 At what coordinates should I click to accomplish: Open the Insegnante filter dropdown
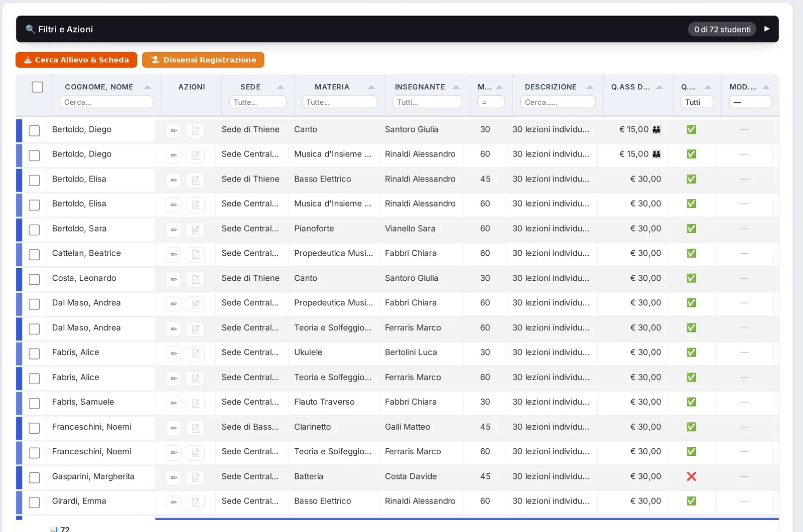pos(427,102)
